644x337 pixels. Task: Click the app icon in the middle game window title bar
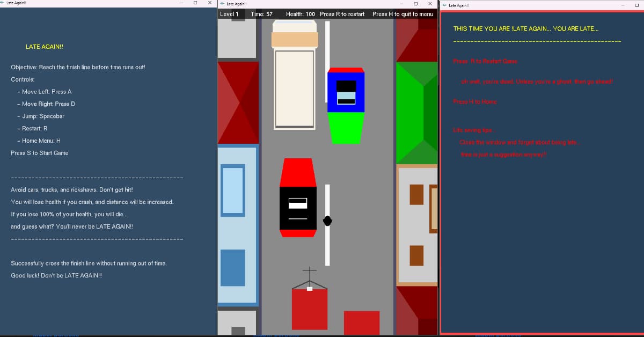coord(222,4)
